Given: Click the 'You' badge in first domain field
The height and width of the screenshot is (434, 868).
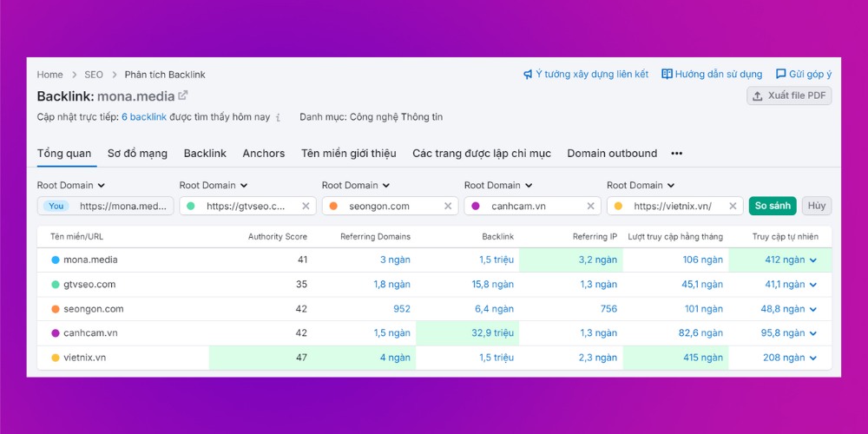Looking at the screenshot, I should point(56,206).
